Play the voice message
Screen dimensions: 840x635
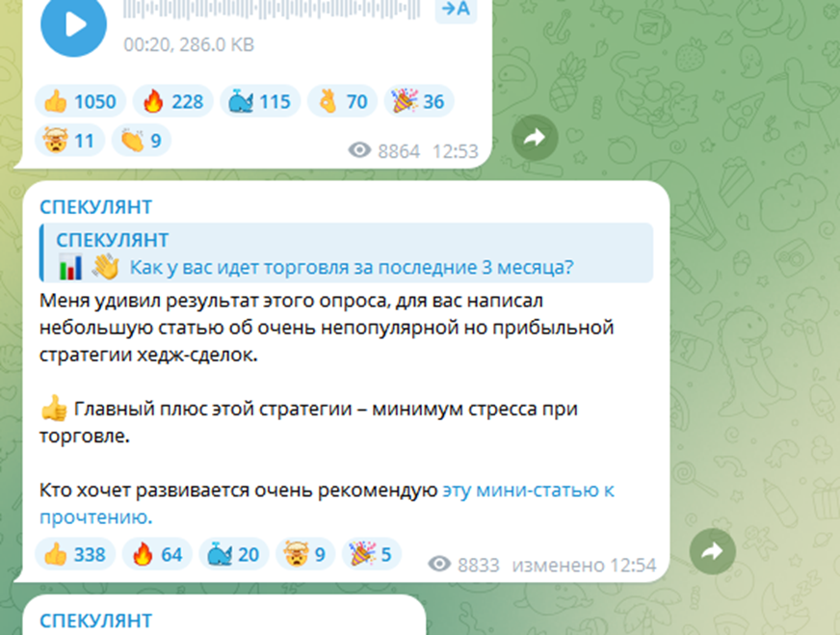[x=73, y=24]
